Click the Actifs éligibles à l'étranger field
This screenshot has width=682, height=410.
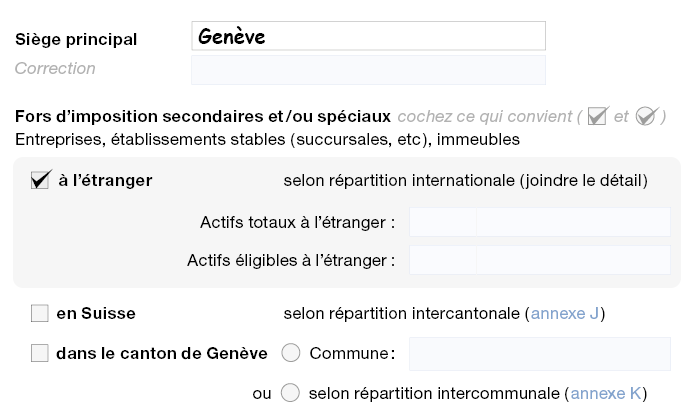click(x=539, y=260)
